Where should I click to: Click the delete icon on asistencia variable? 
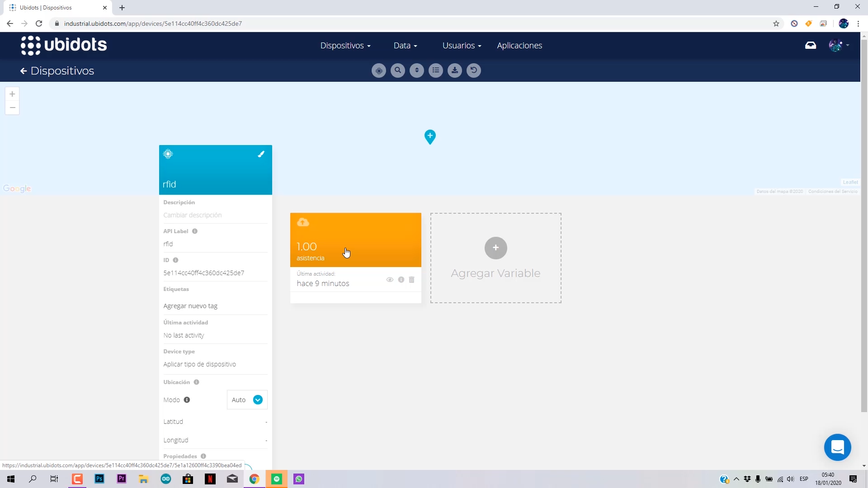pyautogui.click(x=413, y=279)
